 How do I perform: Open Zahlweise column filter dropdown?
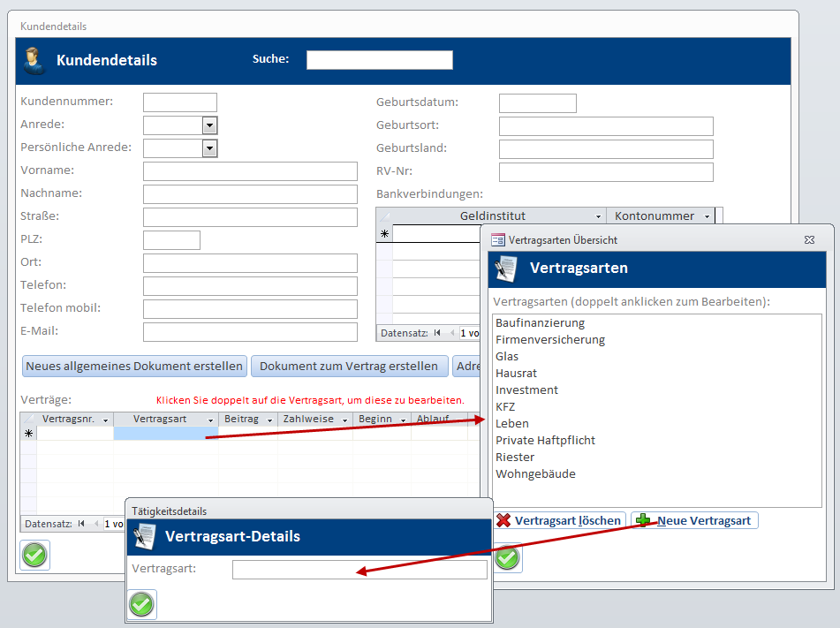click(344, 420)
